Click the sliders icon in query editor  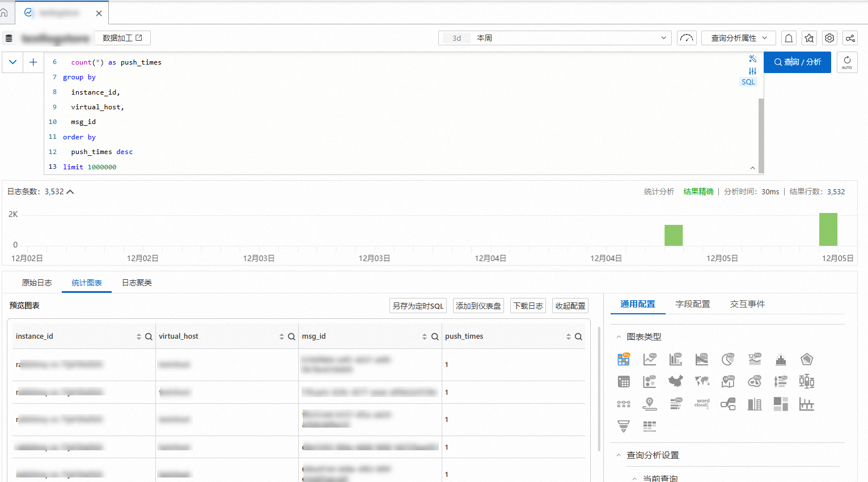pos(752,71)
